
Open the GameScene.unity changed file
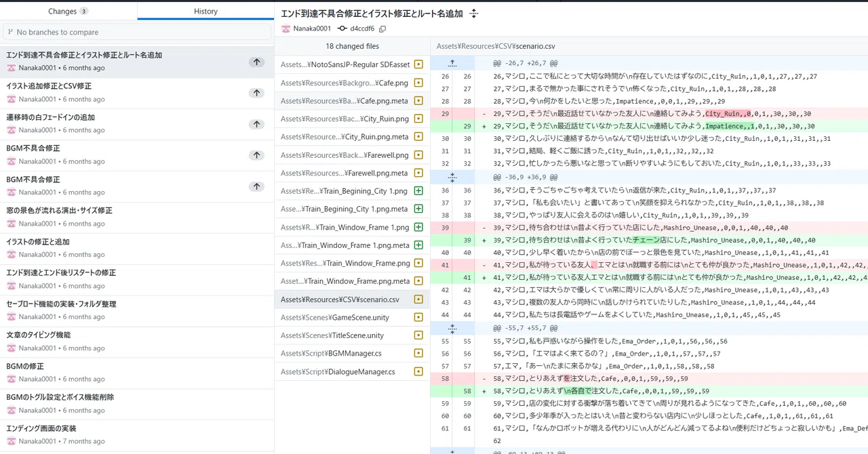(x=352, y=317)
